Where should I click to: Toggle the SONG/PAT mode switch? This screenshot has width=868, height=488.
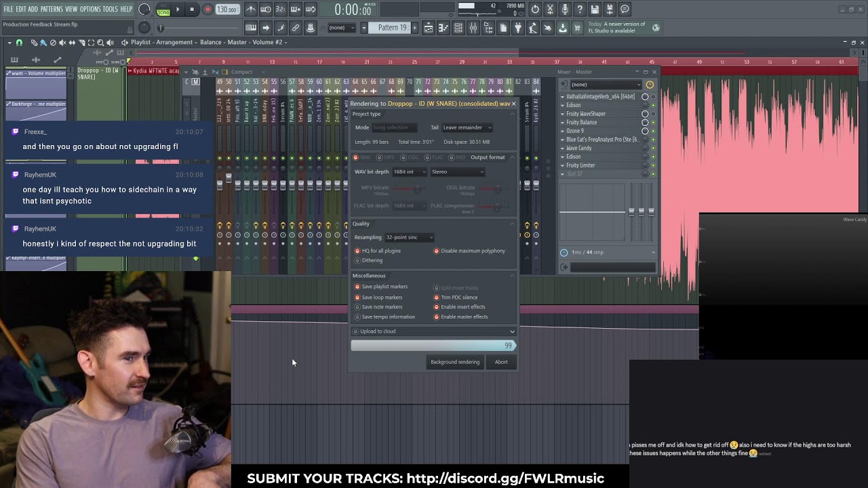(163, 9)
